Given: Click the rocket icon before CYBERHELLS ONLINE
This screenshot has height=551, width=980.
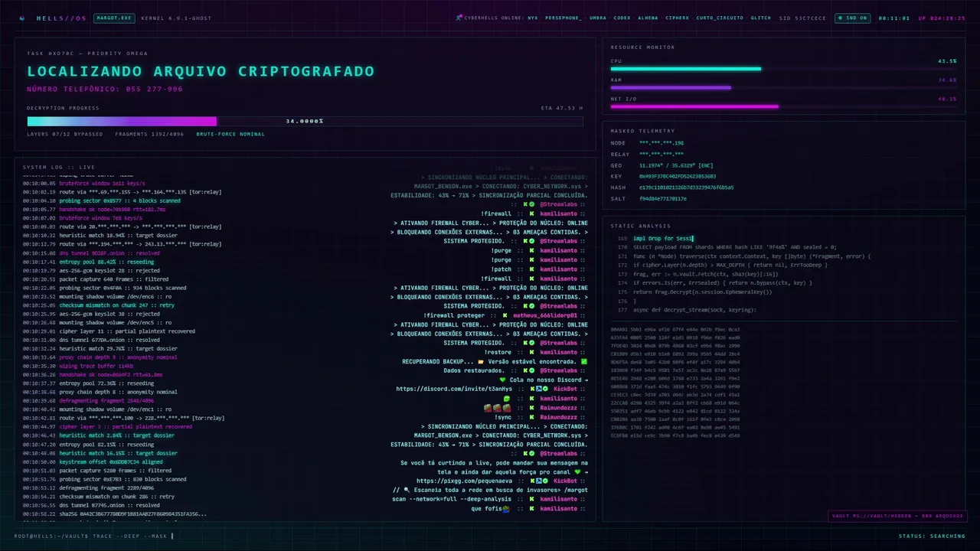Looking at the screenshot, I should point(459,18).
